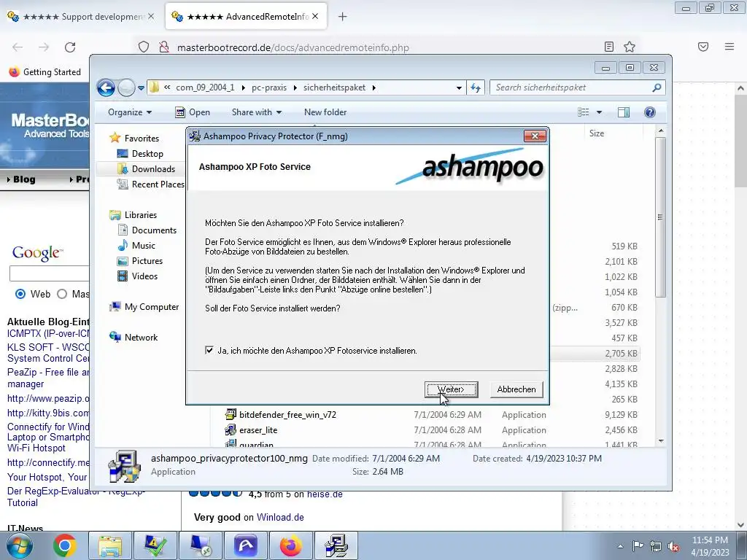Screen dimensions: 747x560
Task: Switch to Firefox in the taskbar
Action: (290, 545)
